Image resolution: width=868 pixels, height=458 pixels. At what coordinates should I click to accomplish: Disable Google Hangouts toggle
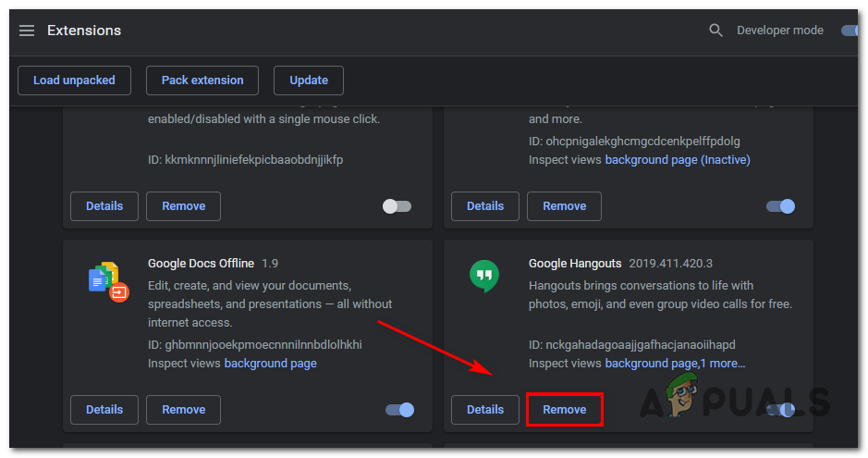point(780,410)
